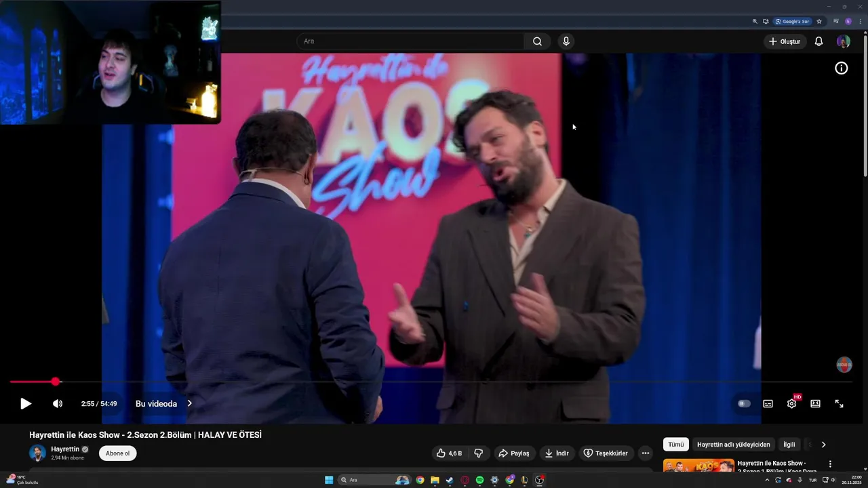
Task: Click Google'a Sor lens button
Action: click(792, 22)
